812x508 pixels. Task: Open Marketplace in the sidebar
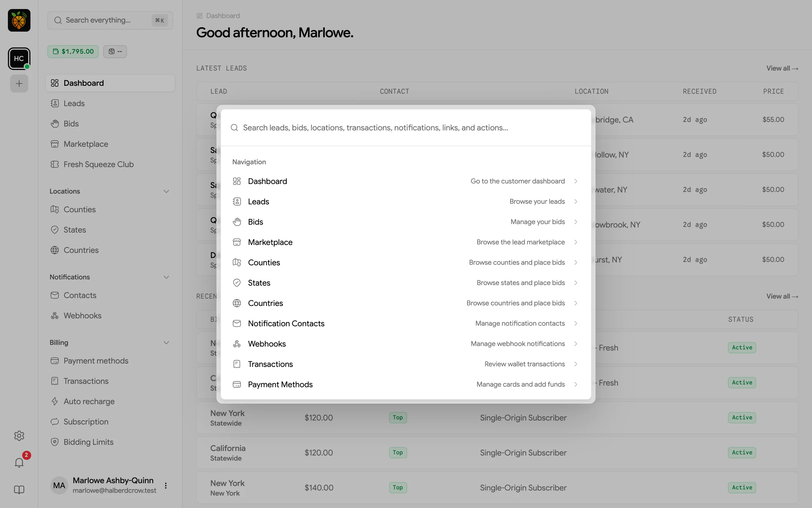pyautogui.click(x=110, y=144)
